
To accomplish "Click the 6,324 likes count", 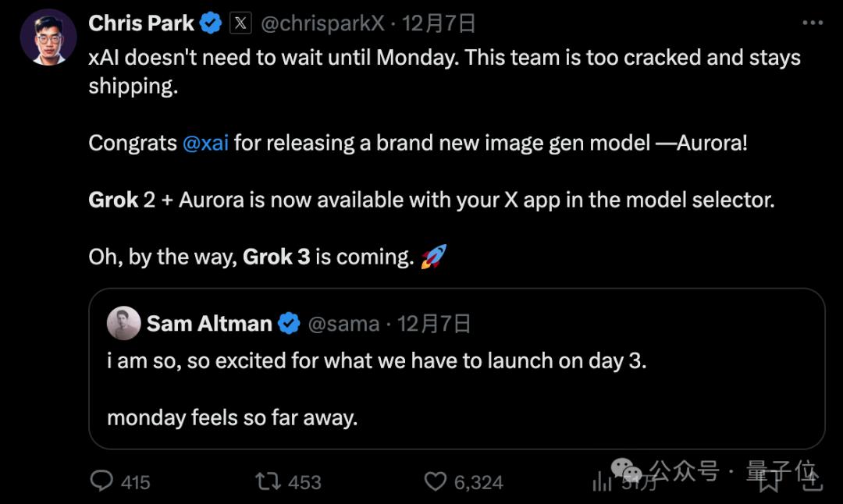I will (x=478, y=482).
